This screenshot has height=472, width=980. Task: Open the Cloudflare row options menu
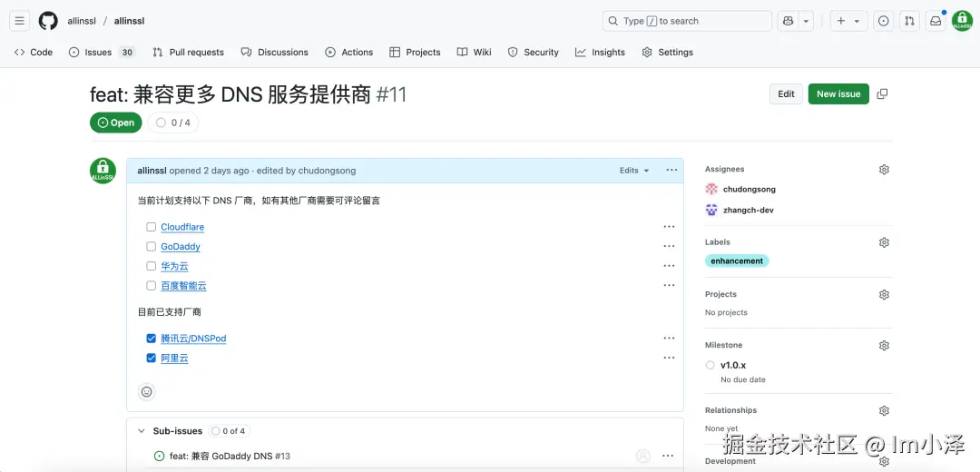(x=669, y=227)
